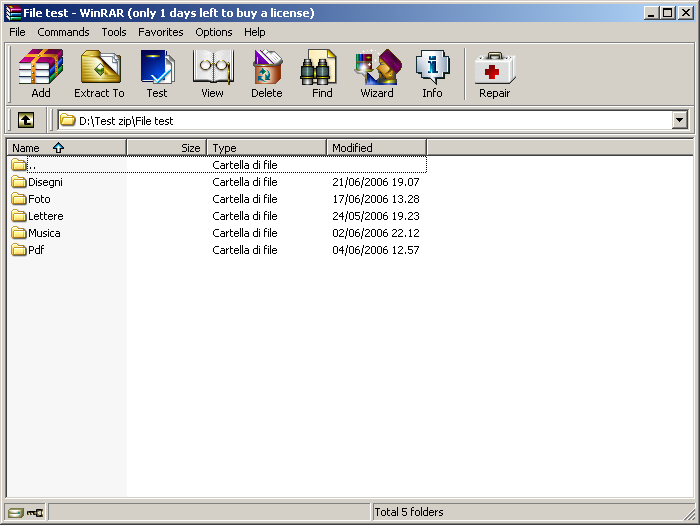Select the Lettere folder icon

(x=19, y=215)
